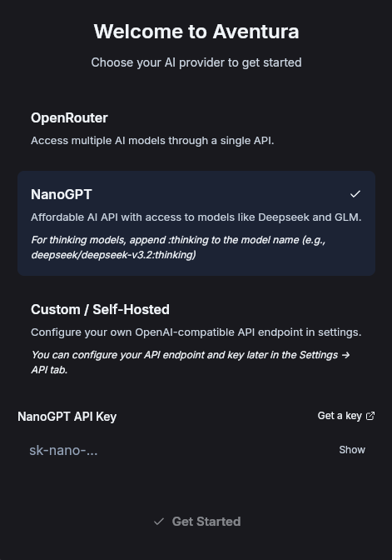This screenshot has height=560, width=392.
Task: Click the Welcome to Aventura heading
Action: tap(196, 32)
